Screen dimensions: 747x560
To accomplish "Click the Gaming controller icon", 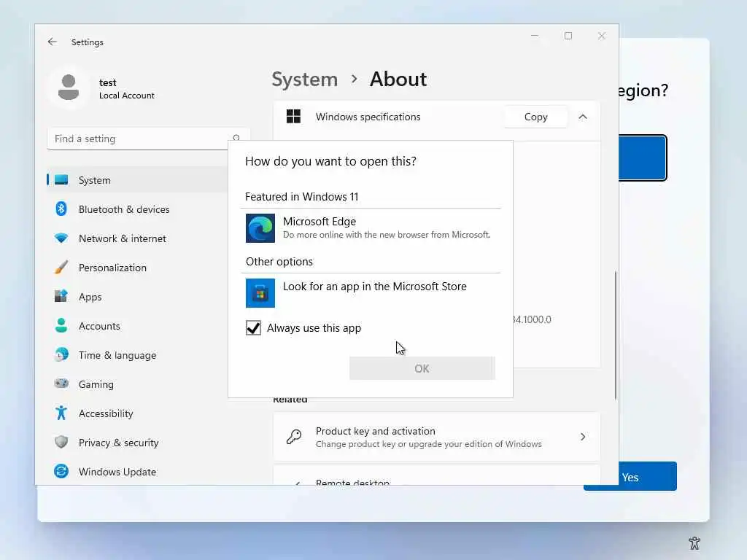I will click(61, 384).
